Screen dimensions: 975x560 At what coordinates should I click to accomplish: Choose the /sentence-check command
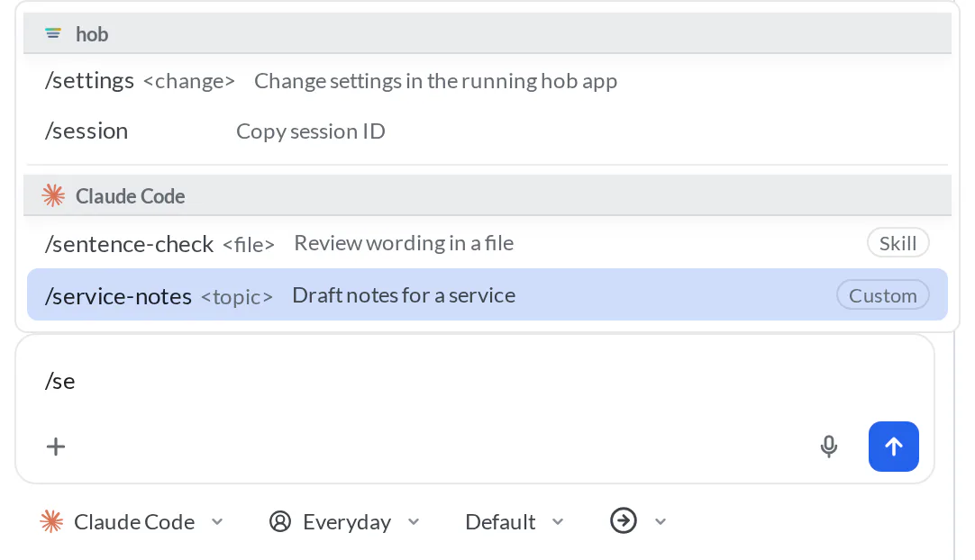click(487, 243)
